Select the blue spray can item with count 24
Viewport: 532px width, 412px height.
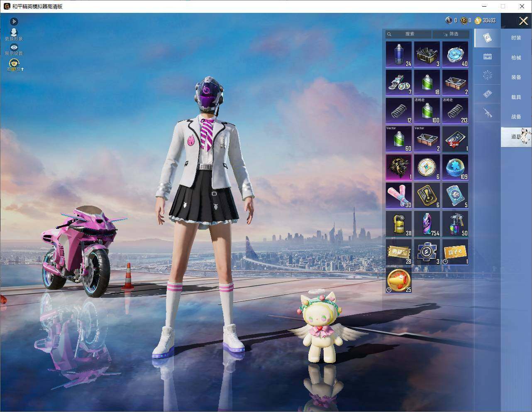(399, 54)
